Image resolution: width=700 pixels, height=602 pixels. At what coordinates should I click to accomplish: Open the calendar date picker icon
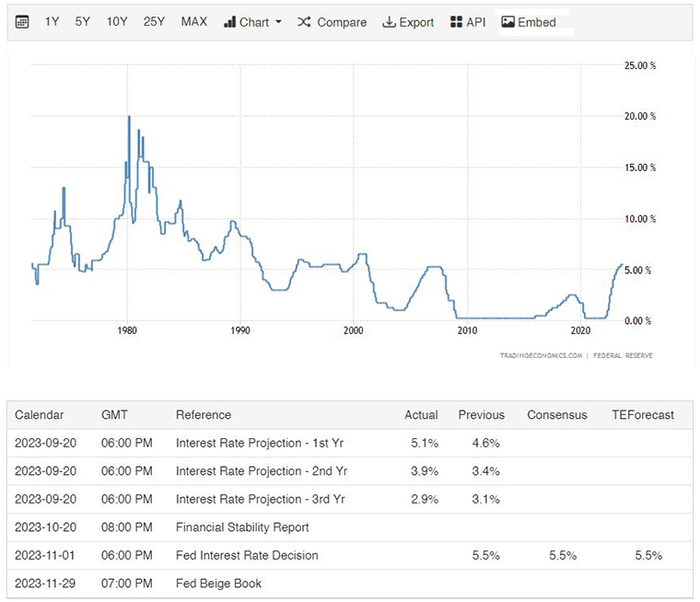[x=22, y=22]
